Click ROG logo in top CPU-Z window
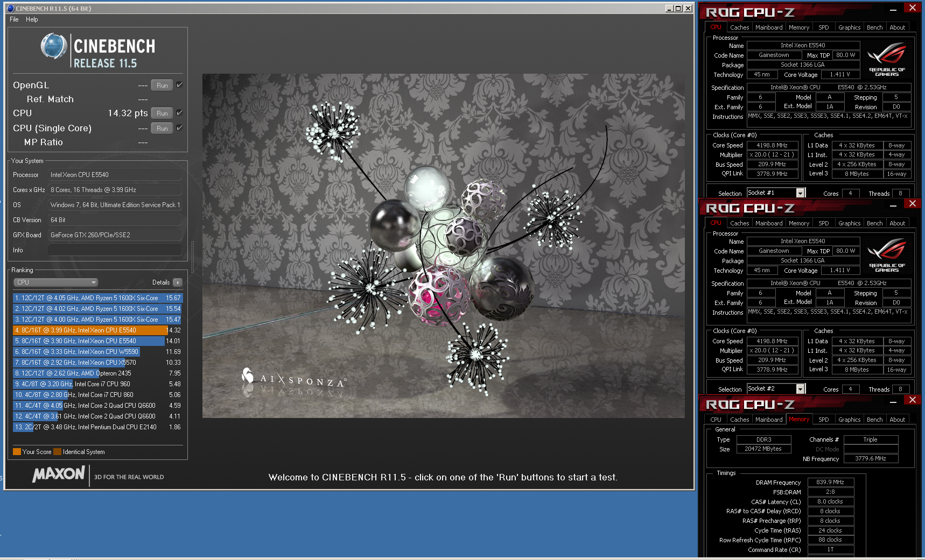925x560 pixels. point(887,59)
